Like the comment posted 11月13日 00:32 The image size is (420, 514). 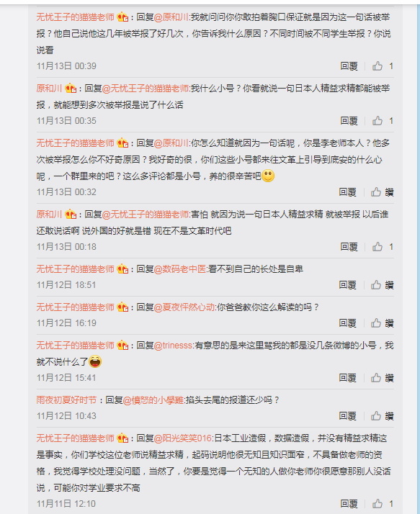(383, 192)
